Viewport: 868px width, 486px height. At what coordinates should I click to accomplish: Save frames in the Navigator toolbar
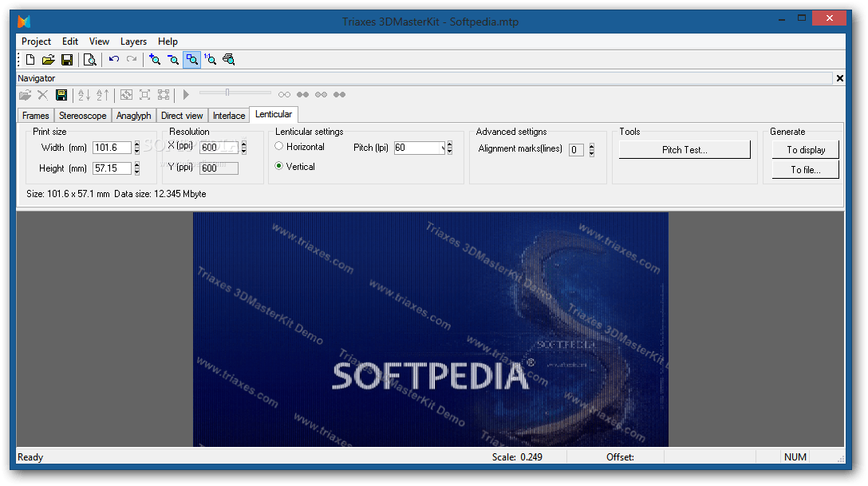pyautogui.click(x=61, y=95)
